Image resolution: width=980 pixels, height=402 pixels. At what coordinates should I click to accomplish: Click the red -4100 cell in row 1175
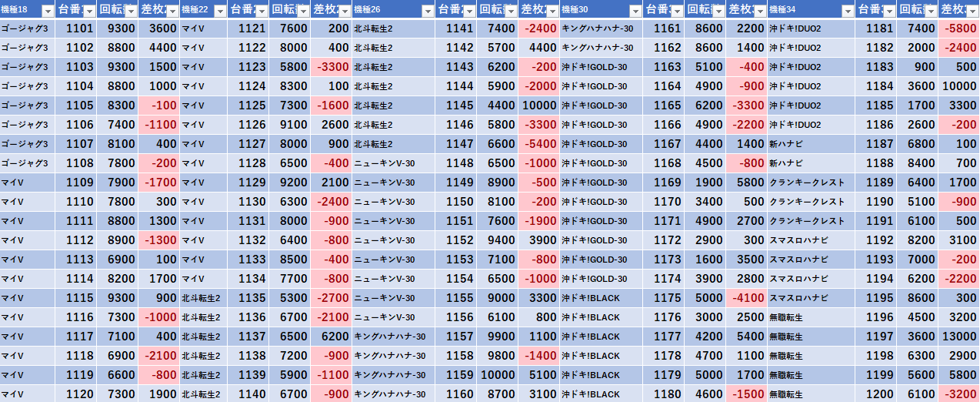point(746,298)
